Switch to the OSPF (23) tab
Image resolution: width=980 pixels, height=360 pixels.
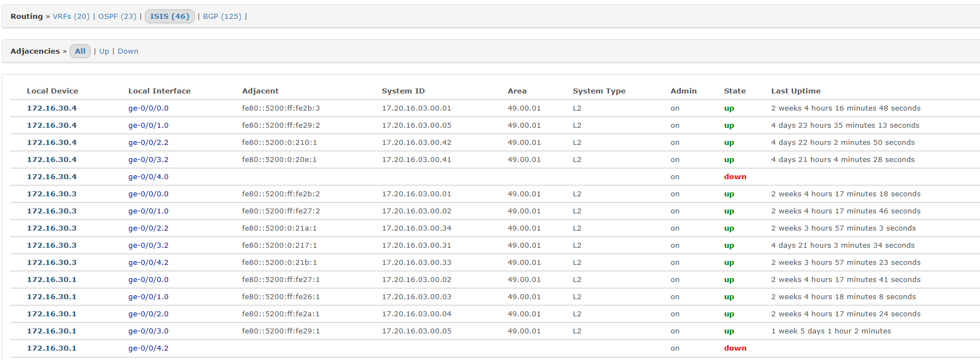coord(117,17)
